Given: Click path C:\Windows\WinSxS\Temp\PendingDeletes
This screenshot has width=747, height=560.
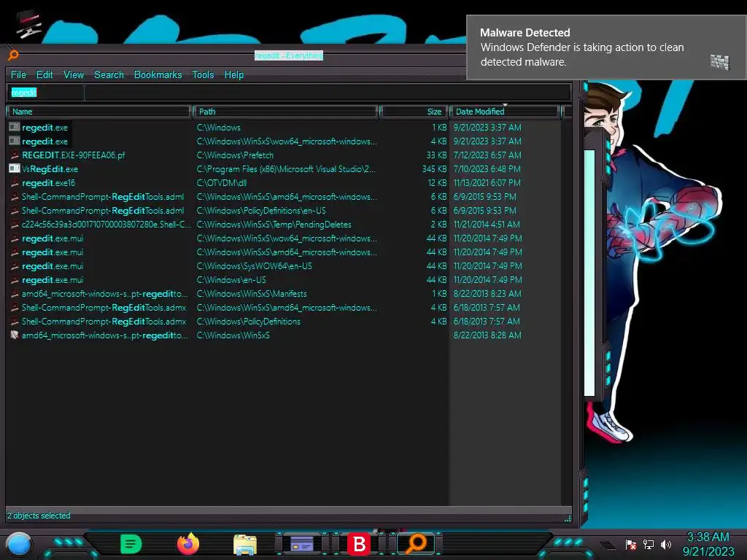Looking at the screenshot, I should click(274, 225).
